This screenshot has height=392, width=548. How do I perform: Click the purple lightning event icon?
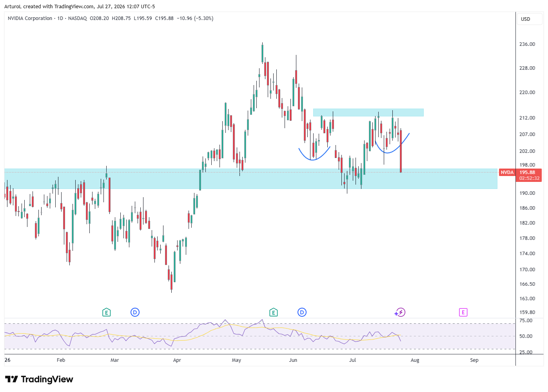(400, 312)
